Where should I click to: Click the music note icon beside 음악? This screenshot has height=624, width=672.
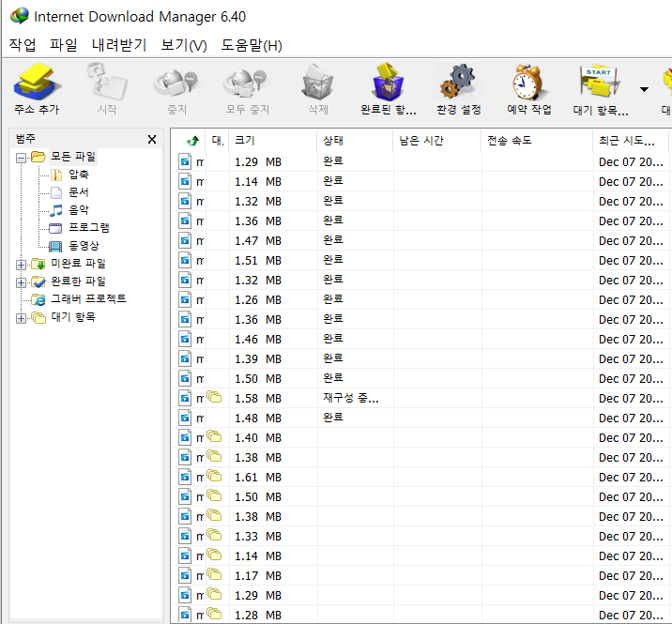[56, 210]
